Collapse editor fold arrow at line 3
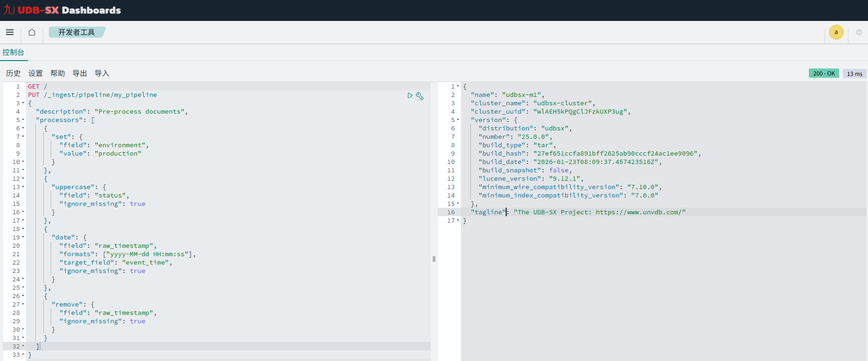The image size is (868, 361). click(x=23, y=103)
